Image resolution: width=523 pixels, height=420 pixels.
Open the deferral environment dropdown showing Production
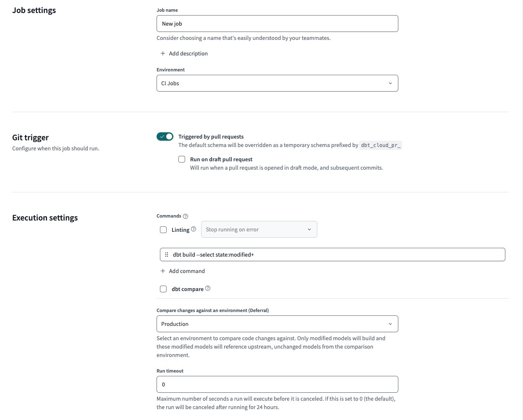pyautogui.click(x=277, y=324)
